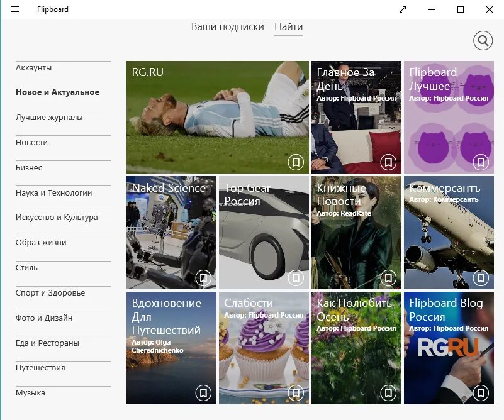
Task: Bookmark the Книжные Новости tile
Action: [389, 277]
